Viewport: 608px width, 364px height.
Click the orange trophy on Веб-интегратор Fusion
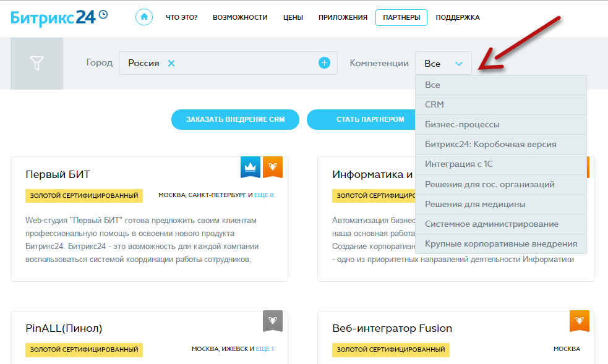[579, 320]
